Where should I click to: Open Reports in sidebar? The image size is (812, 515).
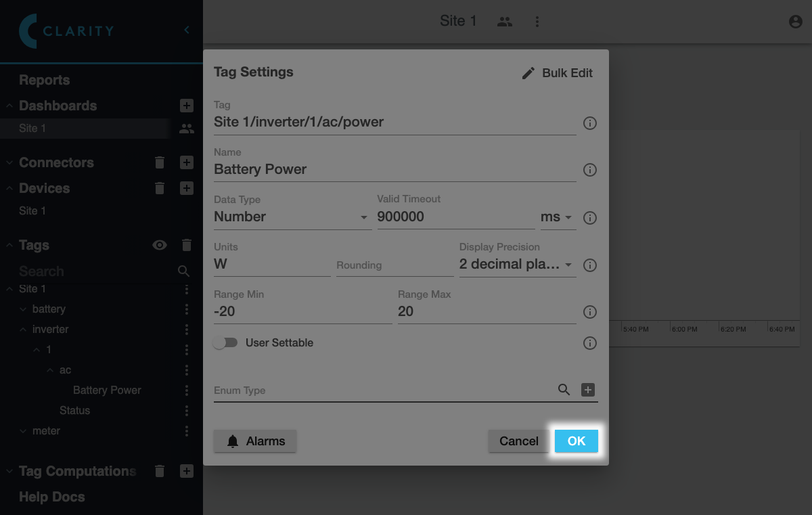[45, 80]
